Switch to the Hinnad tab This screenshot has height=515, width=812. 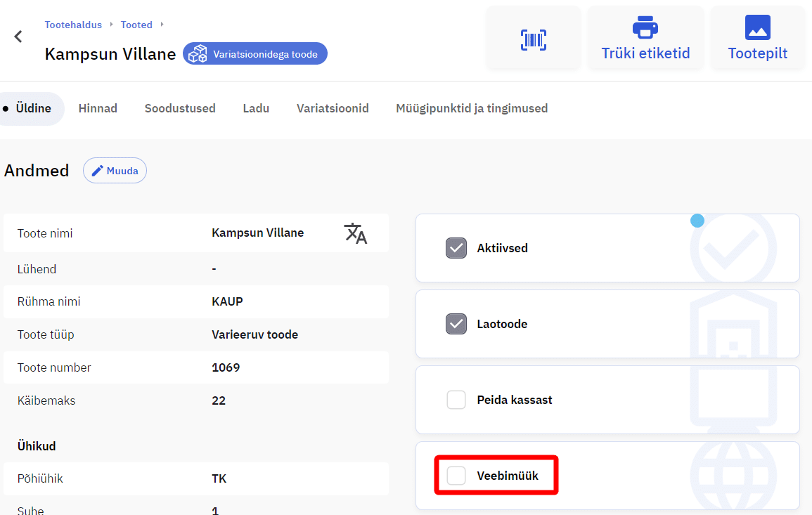click(x=98, y=108)
